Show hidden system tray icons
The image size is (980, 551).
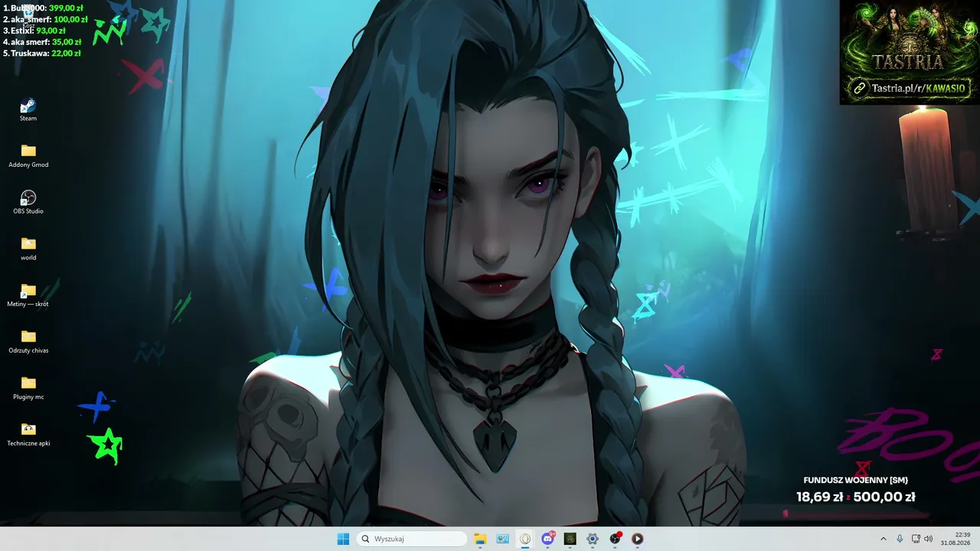pos(883,539)
